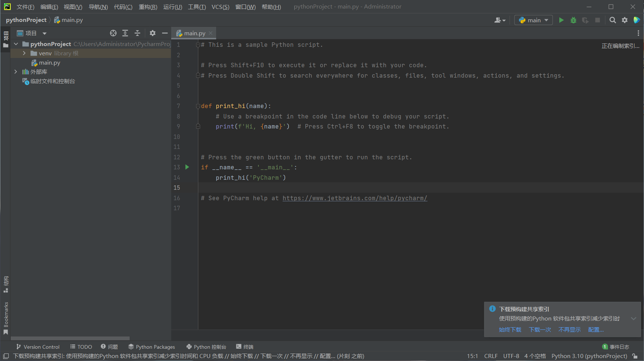Click the project panel horizontal scrollbar
The height and width of the screenshot is (361, 644).
(70, 338)
